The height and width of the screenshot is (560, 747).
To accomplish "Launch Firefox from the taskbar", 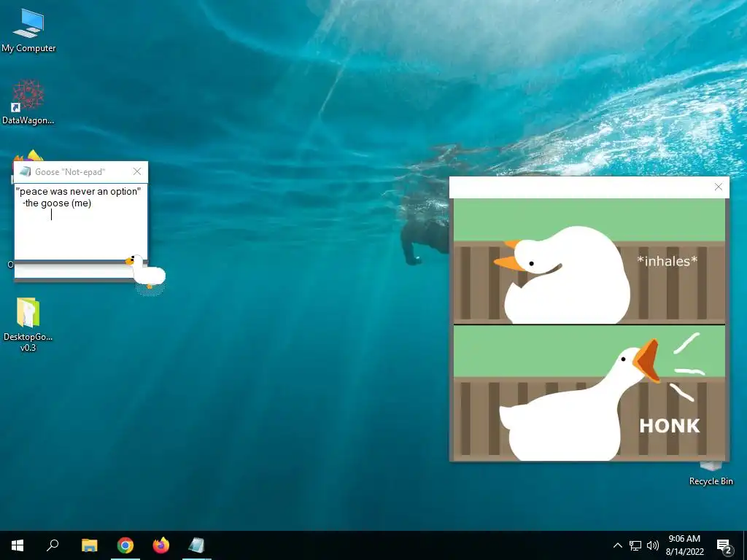I will [x=161, y=545].
